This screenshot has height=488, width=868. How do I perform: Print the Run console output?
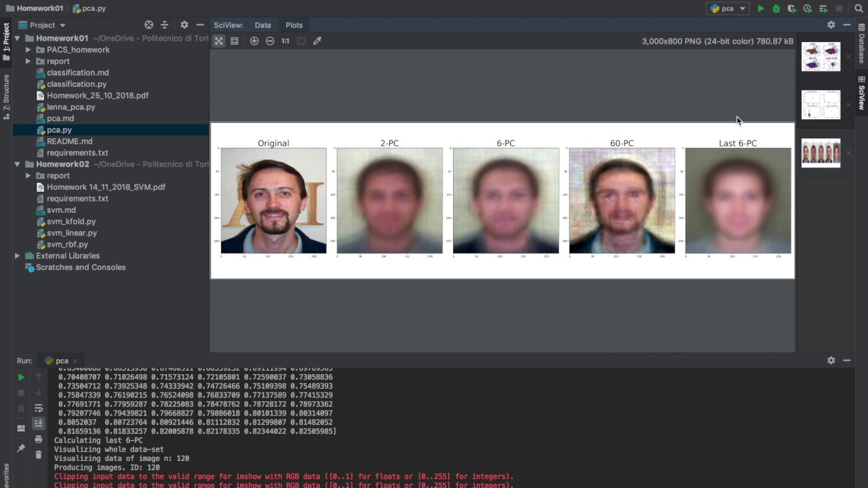click(39, 439)
